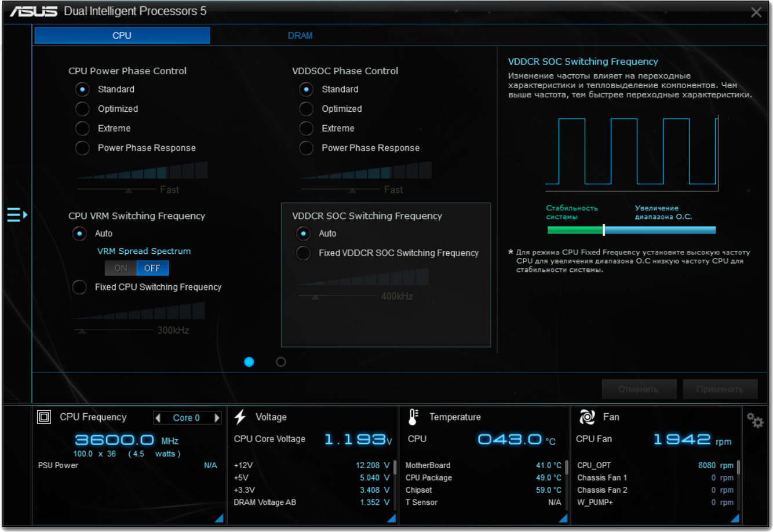
Task: Click the W_PUMP+ fan row
Action: pyautogui.click(x=655, y=502)
